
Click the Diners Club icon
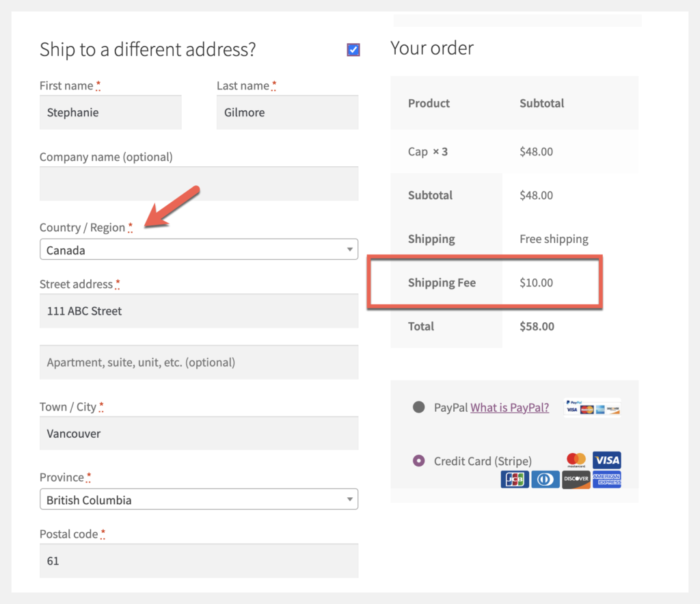pyautogui.click(x=545, y=480)
